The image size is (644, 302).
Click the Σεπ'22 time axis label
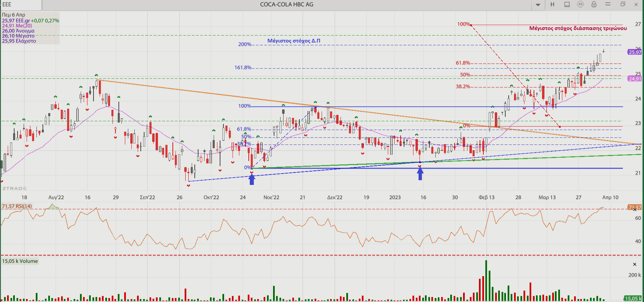[x=147, y=197]
